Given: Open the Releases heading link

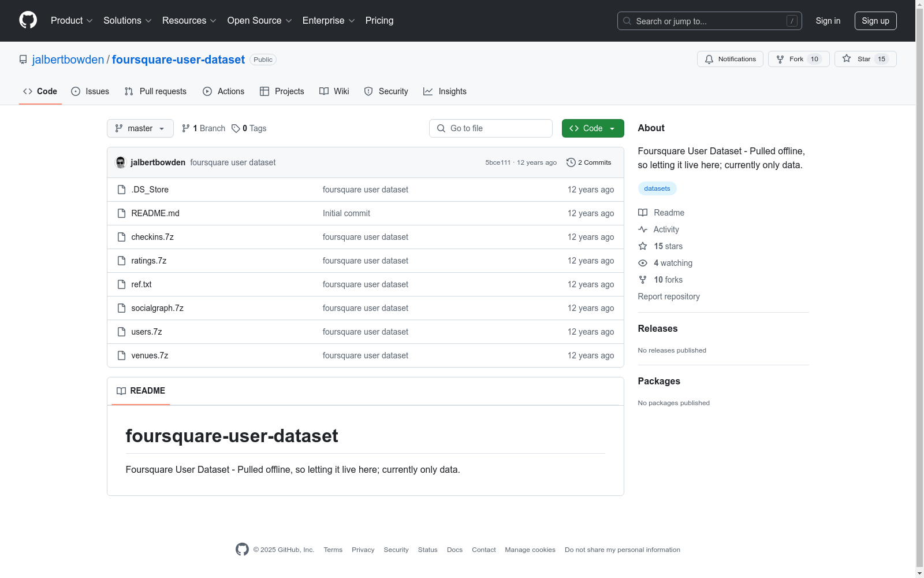Looking at the screenshot, I should point(658,328).
